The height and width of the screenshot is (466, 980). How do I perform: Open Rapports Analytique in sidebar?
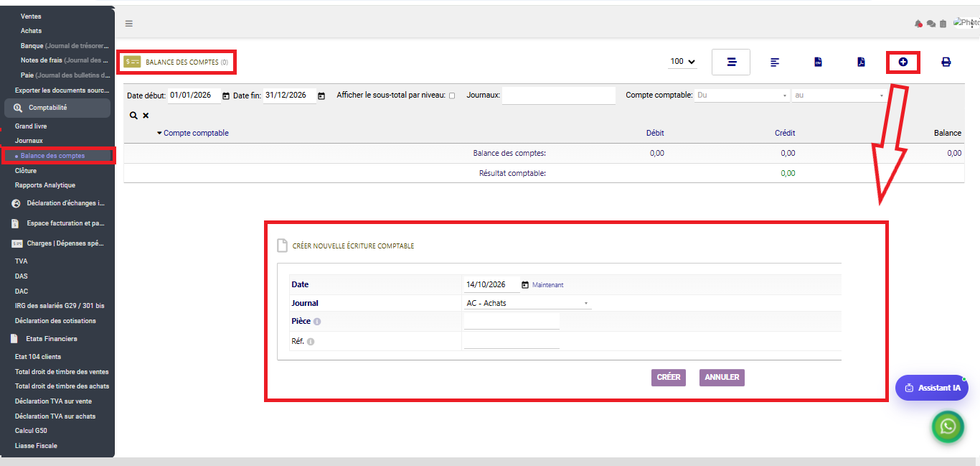45,185
